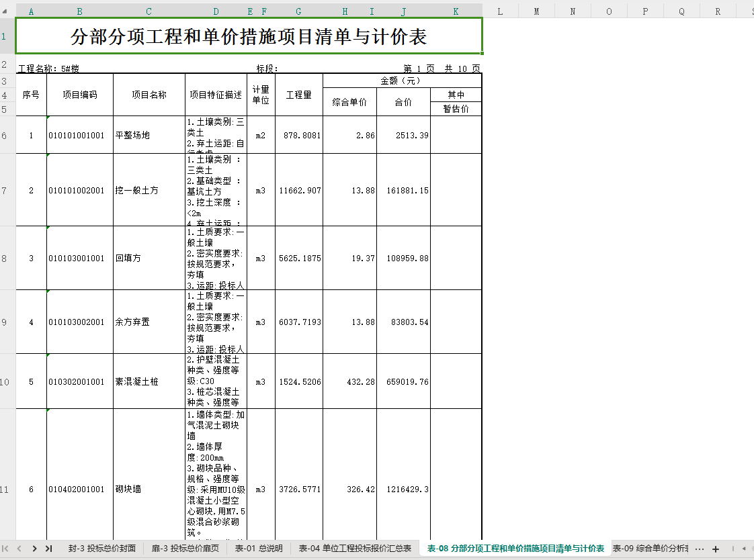Go to the next sheet tab arrow
This screenshot has height=560, width=754.
click(34, 549)
